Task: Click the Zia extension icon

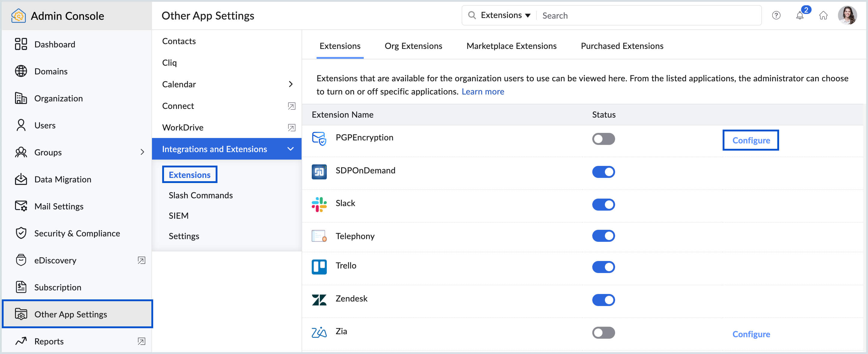Action: click(319, 332)
